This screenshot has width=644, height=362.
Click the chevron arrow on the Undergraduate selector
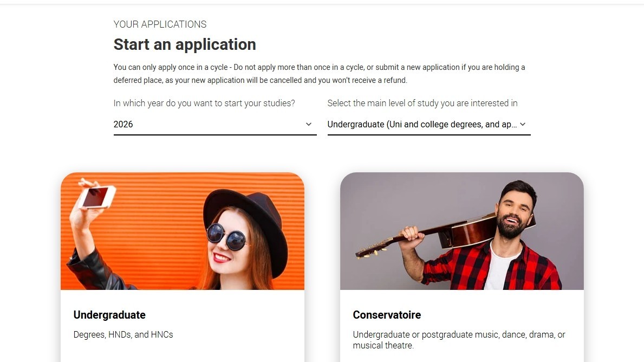coord(523,124)
